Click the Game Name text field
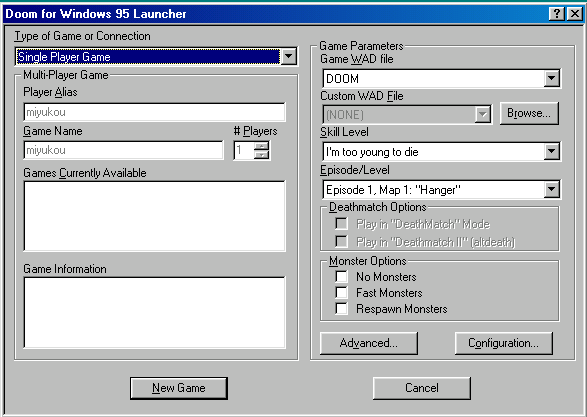 click(123, 150)
